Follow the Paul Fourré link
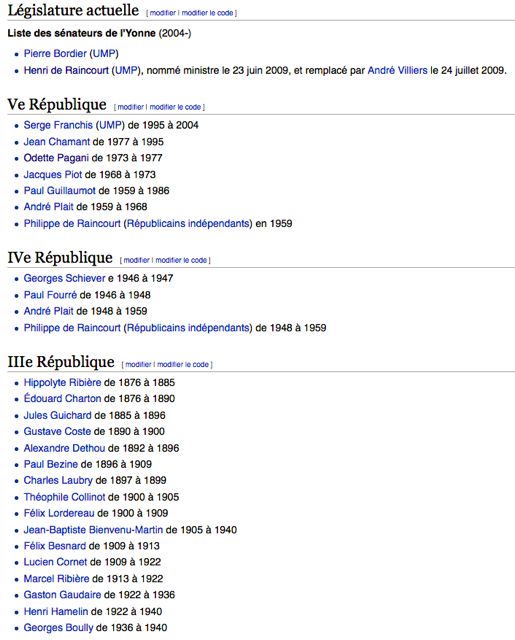 [50, 295]
